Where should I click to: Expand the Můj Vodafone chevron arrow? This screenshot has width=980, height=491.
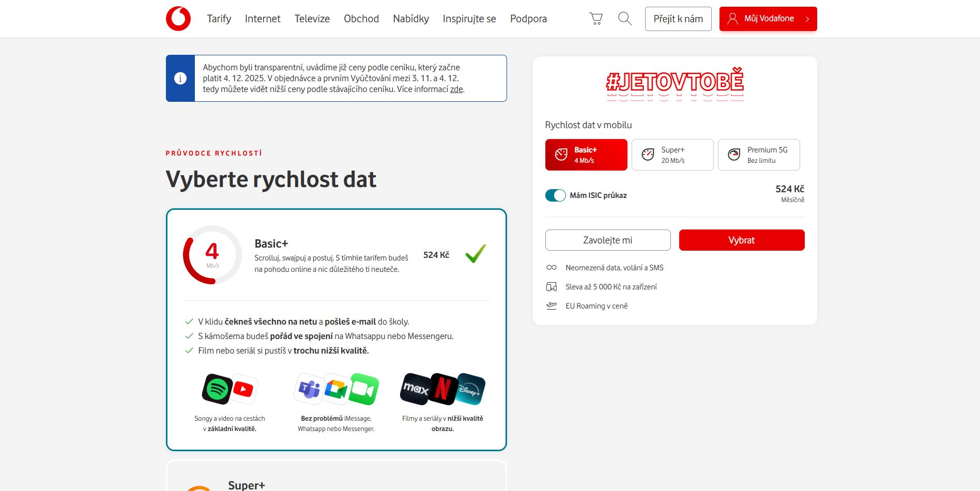click(x=807, y=19)
